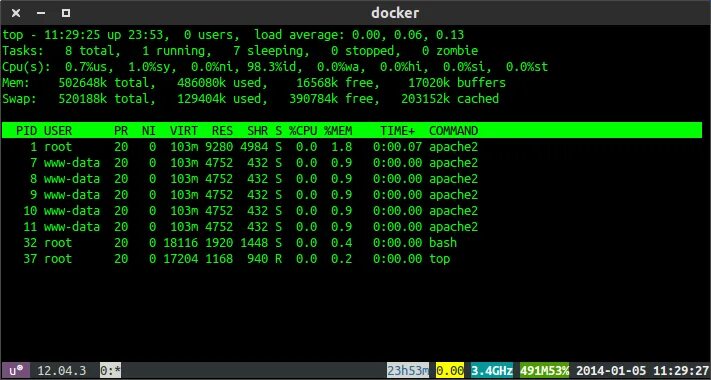Click the 1168 RES value
Screen dimensions: 711x380
click(x=219, y=259)
